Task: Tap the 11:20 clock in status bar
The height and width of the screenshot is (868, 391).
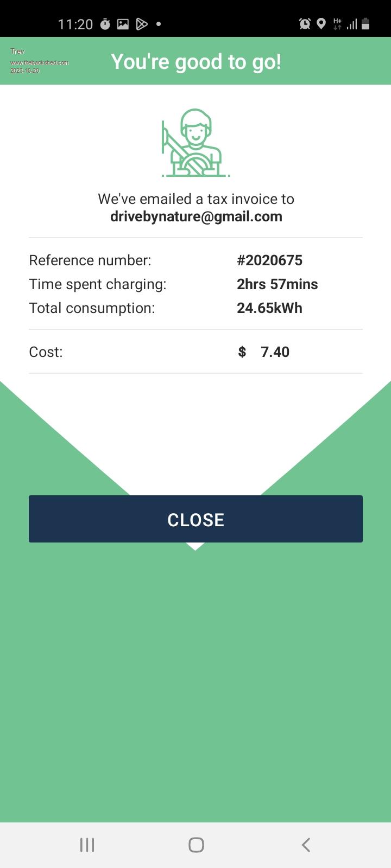Action: point(75,24)
